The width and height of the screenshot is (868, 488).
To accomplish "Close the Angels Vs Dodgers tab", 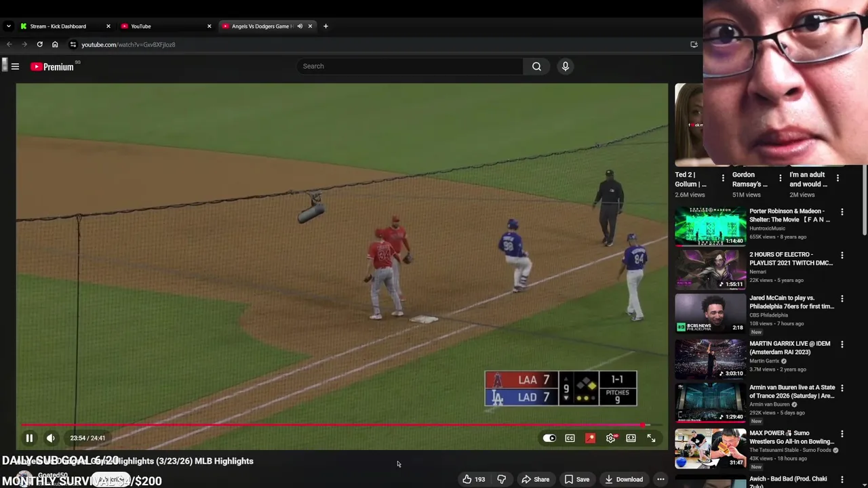I will [x=310, y=26].
